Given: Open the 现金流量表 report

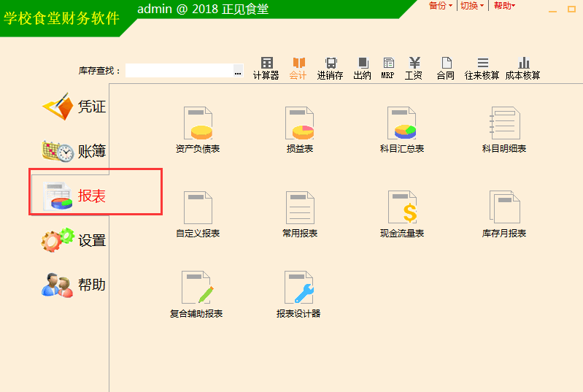Looking at the screenshot, I should [x=402, y=214].
